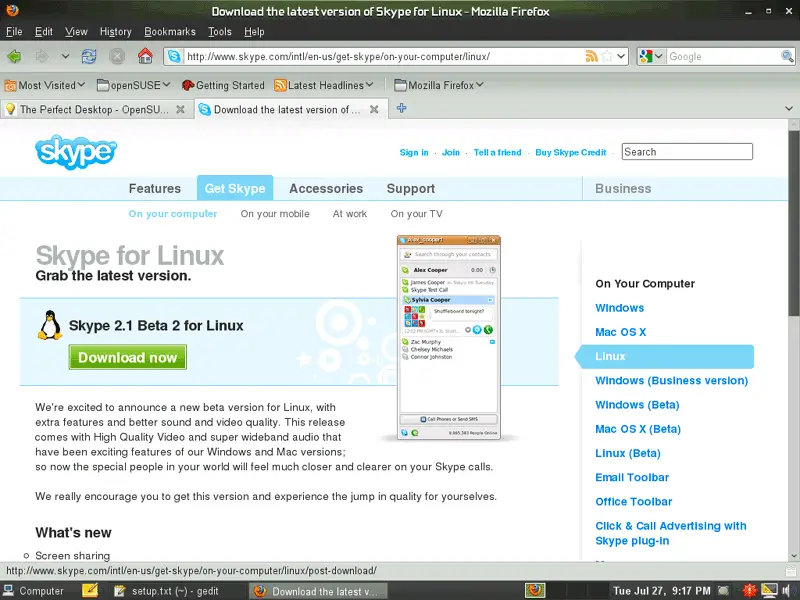
Task: Click the red update notifier tray icon
Action: point(749,591)
